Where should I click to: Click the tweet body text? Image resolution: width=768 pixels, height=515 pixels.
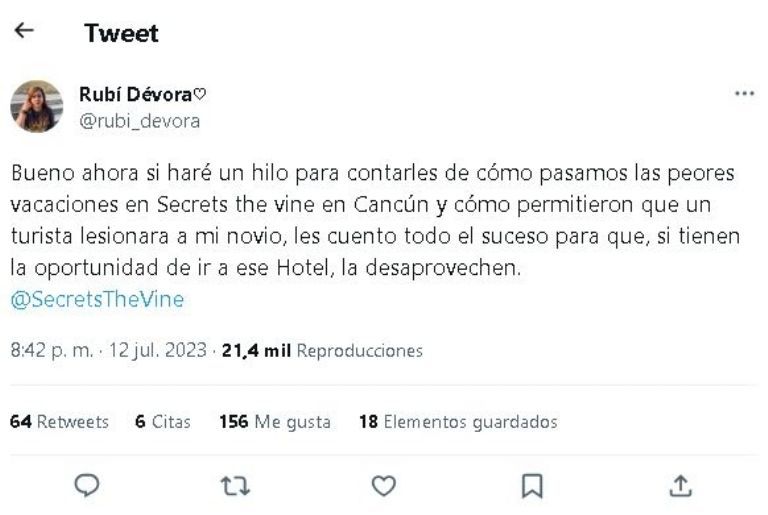(375, 221)
